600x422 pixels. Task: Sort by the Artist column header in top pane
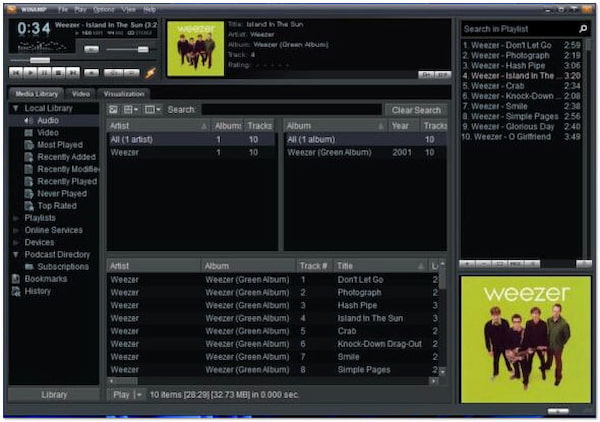coord(159,126)
